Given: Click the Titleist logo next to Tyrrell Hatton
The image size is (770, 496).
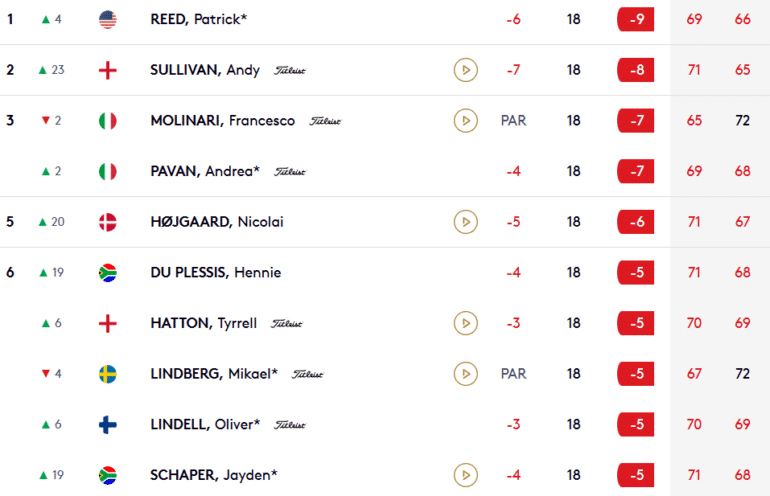Looking at the screenshot, I should click(286, 324).
